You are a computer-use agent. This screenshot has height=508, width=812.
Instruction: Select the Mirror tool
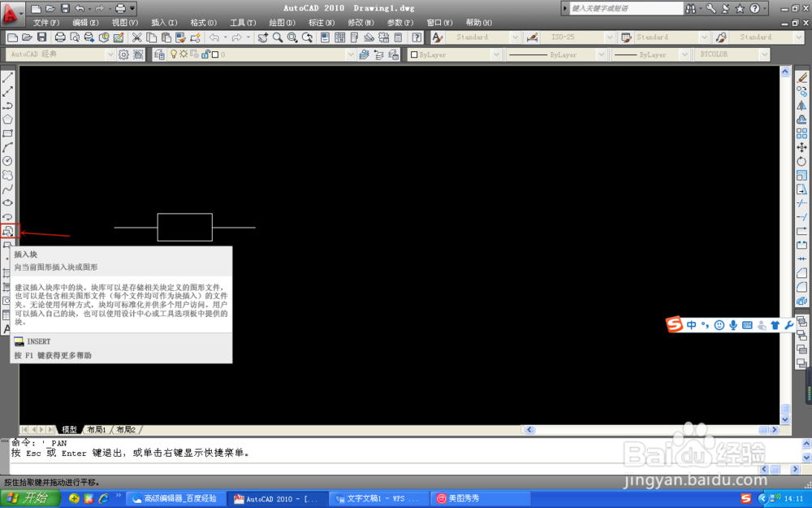click(x=801, y=106)
